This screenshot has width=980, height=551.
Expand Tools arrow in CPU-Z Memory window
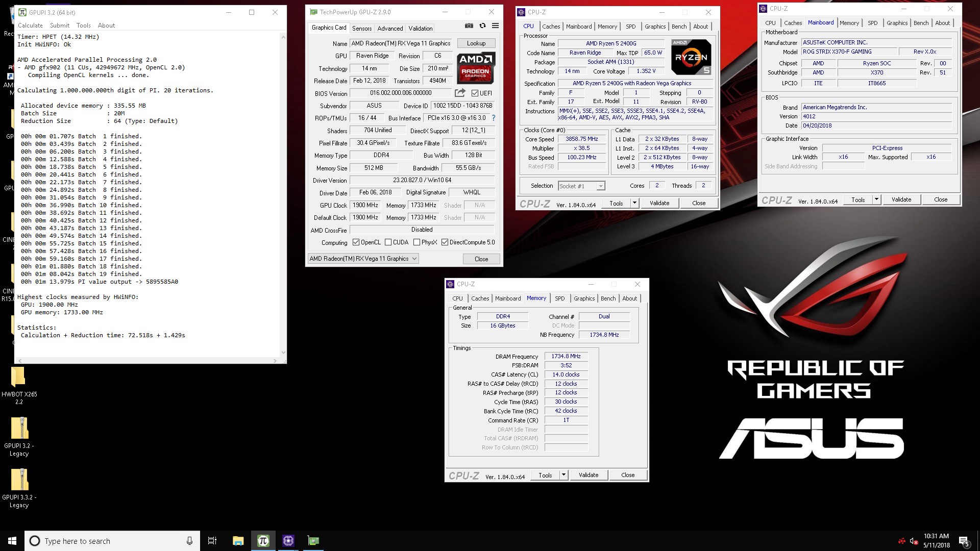[563, 475]
